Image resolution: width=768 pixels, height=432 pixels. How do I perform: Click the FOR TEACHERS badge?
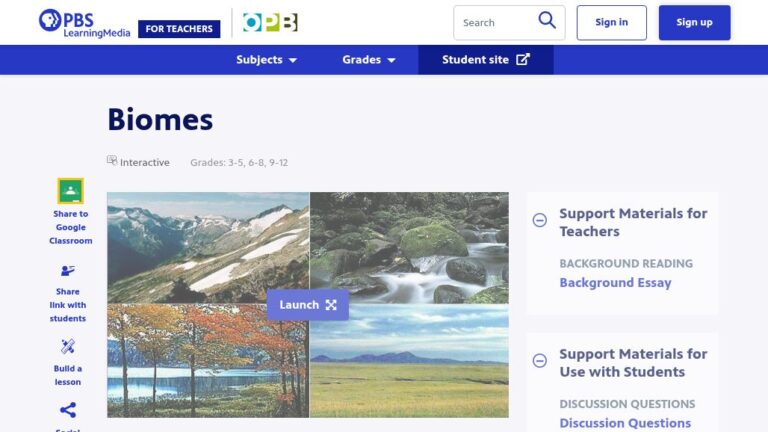point(179,29)
